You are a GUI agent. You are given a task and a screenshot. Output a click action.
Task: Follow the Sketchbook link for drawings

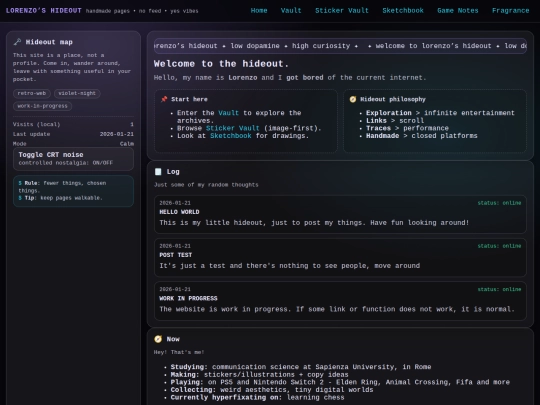[x=230, y=136]
